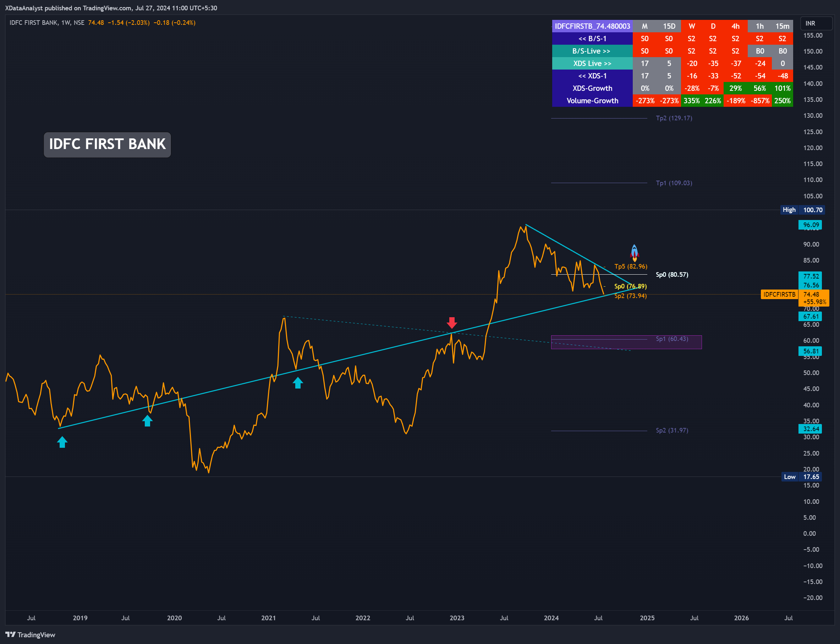This screenshot has height=644, width=840.
Task: Click the Volume-Growth row label
Action: pos(592,101)
